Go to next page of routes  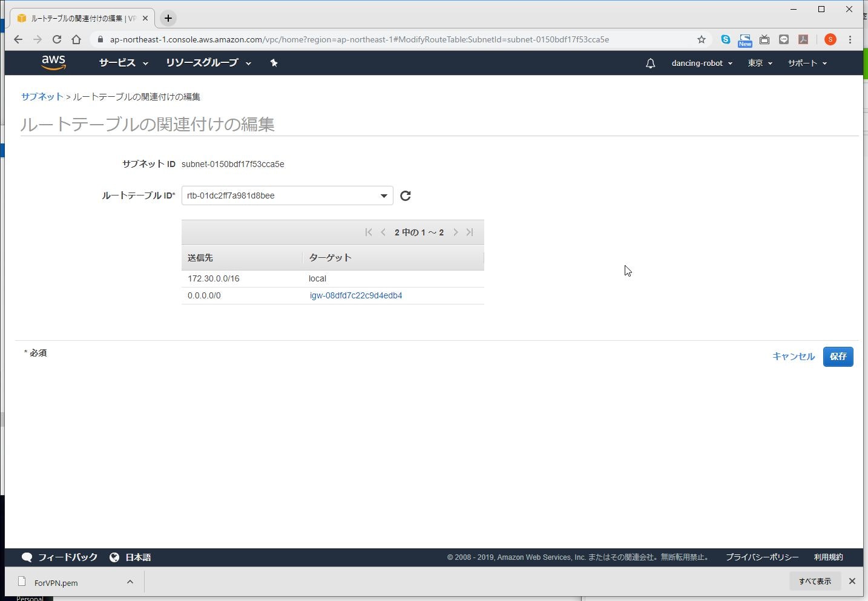coord(456,232)
